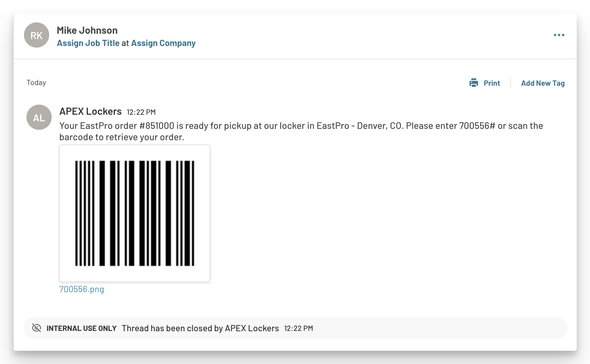Select the contact name Mike Johnson
The image size is (590, 364).
[x=87, y=30]
